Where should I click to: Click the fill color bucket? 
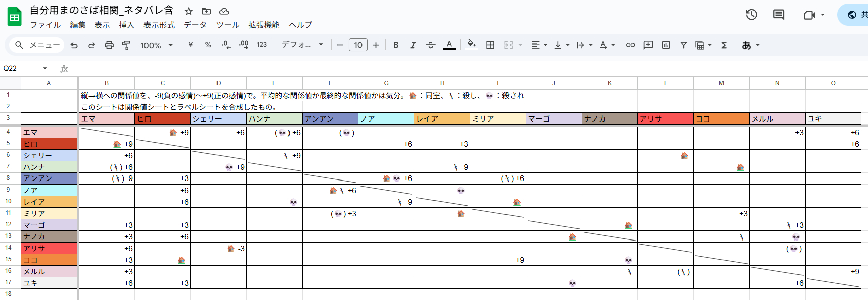click(471, 45)
